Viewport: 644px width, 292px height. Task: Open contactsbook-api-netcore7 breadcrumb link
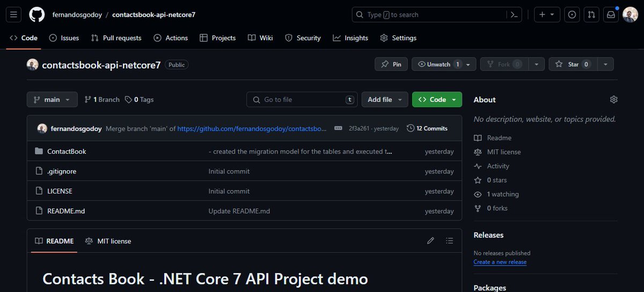pos(153,14)
